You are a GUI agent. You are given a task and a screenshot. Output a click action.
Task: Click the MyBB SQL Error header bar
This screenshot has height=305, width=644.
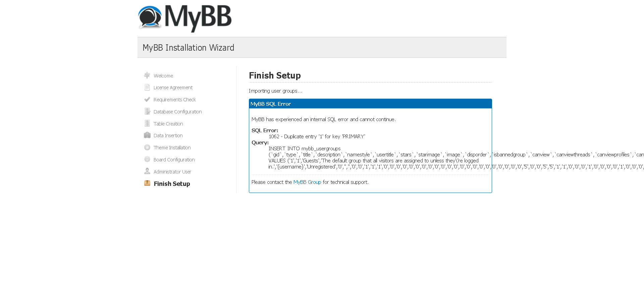click(370, 104)
